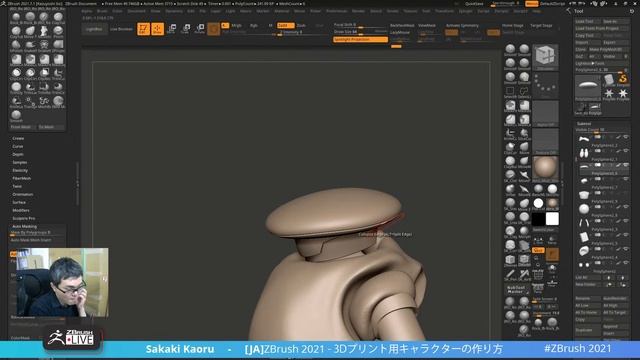Toggle Spotlight Projection

pos(360,40)
